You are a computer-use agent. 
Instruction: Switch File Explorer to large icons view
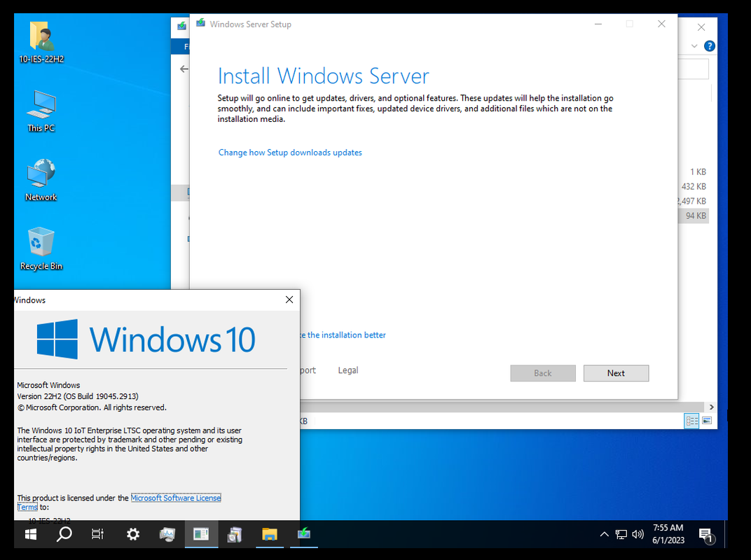[x=707, y=421]
